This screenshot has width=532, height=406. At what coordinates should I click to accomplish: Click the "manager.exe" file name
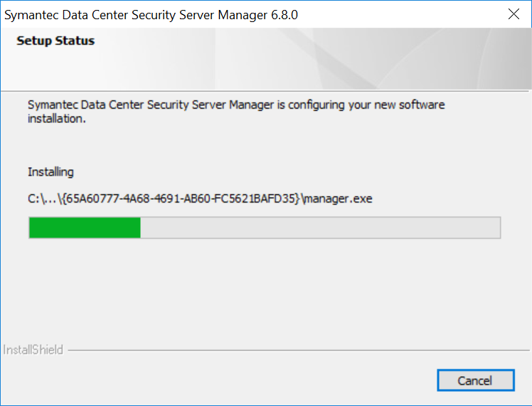coord(339,198)
